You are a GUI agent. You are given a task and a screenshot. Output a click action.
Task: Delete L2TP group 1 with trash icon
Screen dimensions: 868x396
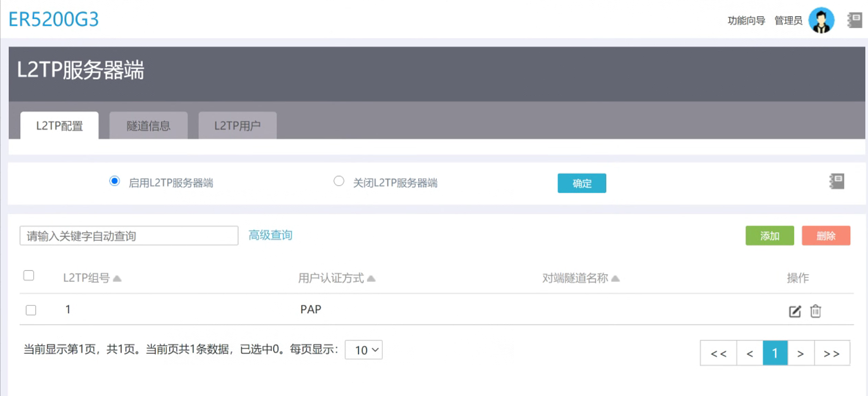[816, 311]
